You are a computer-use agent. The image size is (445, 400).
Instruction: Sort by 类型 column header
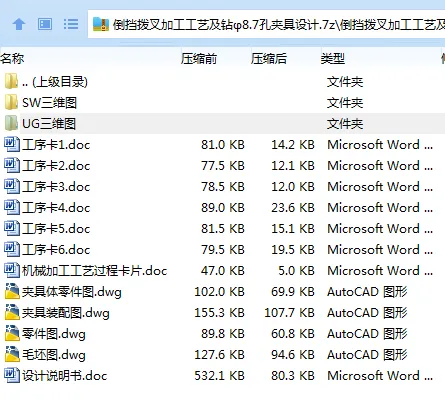click(333, 59)
